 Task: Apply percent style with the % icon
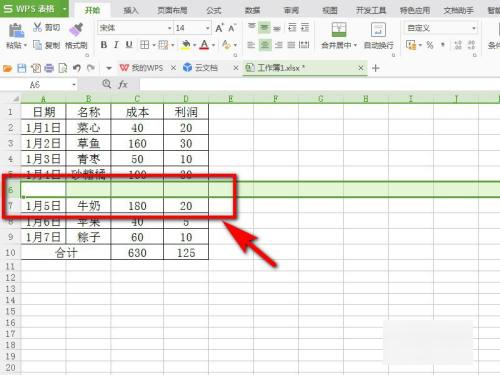click(430, 45)
